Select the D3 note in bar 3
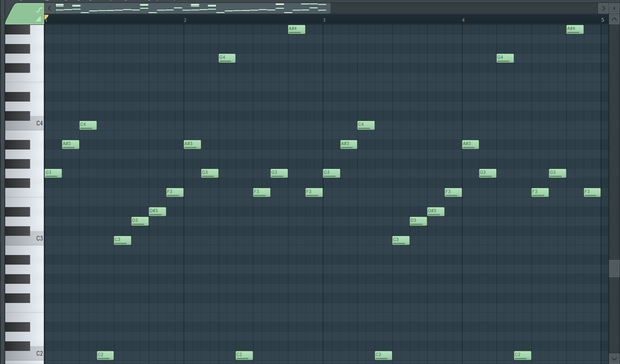Screen dimensions: 620x364 pos(418,221)
